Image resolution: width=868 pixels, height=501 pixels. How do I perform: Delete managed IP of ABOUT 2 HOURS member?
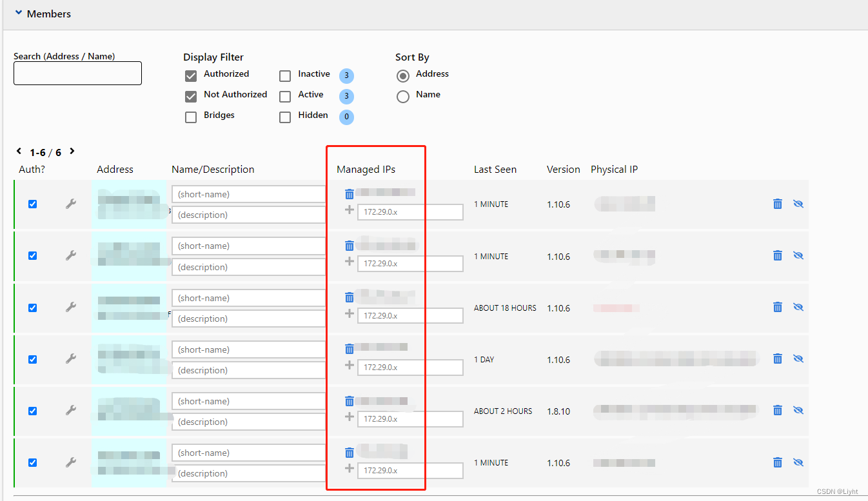[350, 400]
